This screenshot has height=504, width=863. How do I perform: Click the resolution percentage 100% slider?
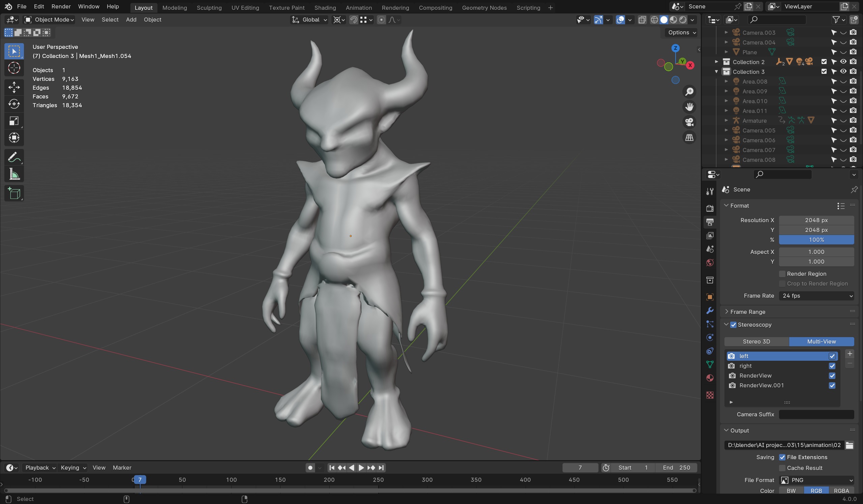click(816, 240)
